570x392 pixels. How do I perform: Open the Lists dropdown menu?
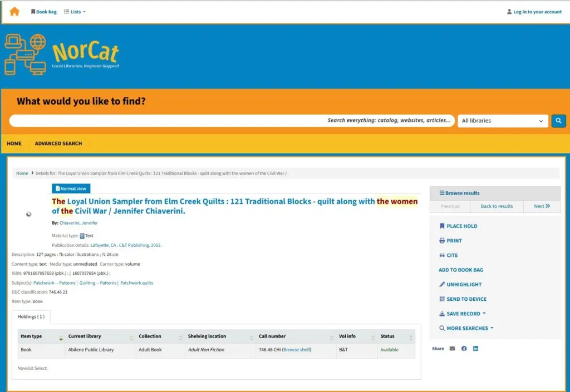75,12
